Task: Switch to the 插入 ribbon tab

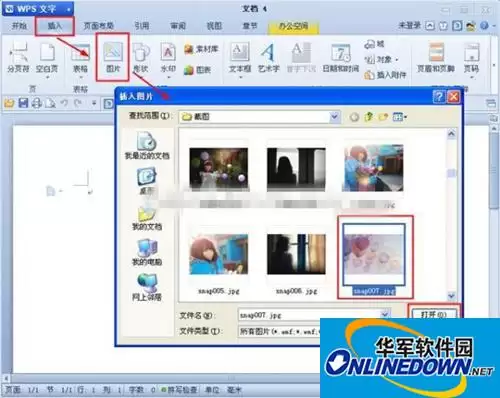Action: 55,26
